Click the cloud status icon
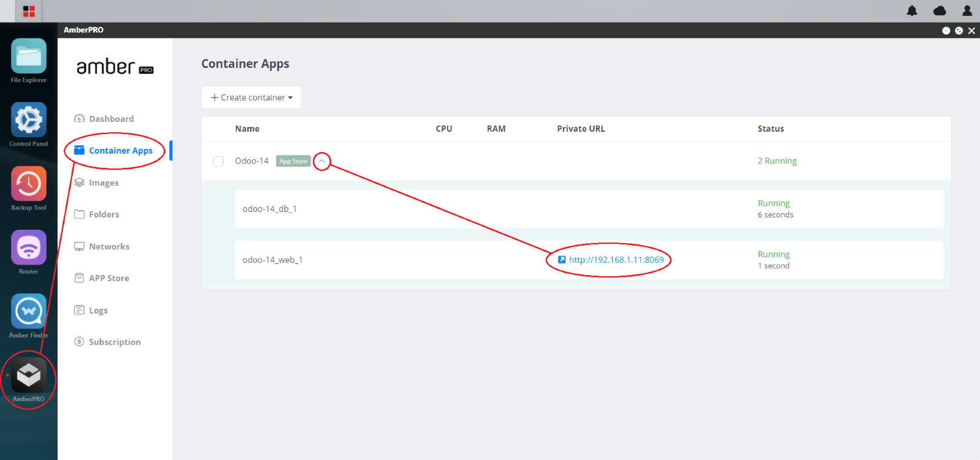 click(940, 10)
